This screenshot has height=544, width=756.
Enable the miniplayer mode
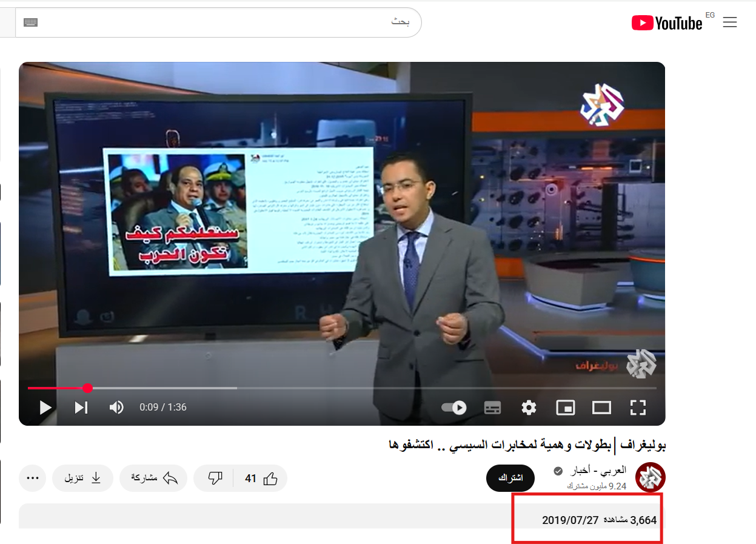point(565,408)
